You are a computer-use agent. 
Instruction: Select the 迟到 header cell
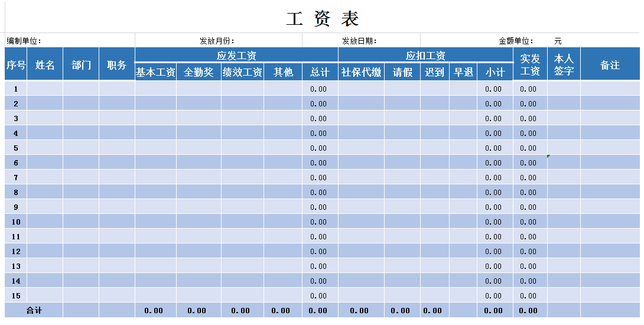click(x=434, y=72)
